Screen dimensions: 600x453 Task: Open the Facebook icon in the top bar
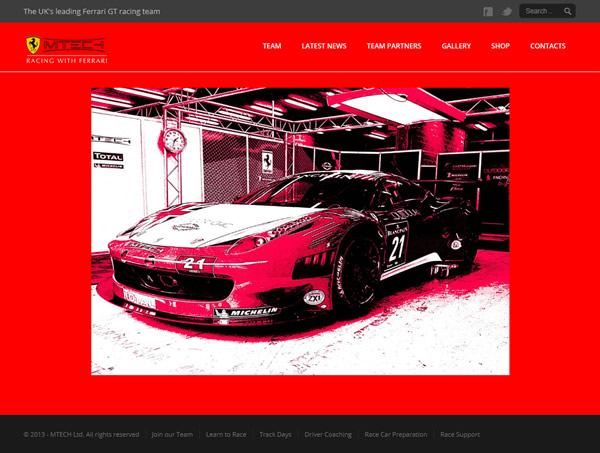(x=488, y=11)
